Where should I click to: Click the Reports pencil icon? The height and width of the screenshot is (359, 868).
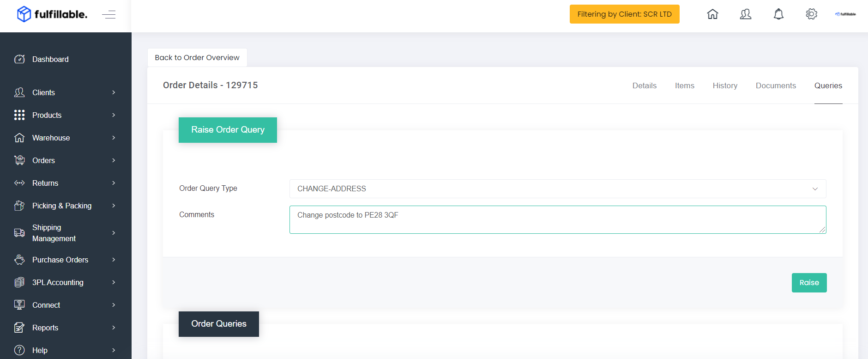(19, 328)
